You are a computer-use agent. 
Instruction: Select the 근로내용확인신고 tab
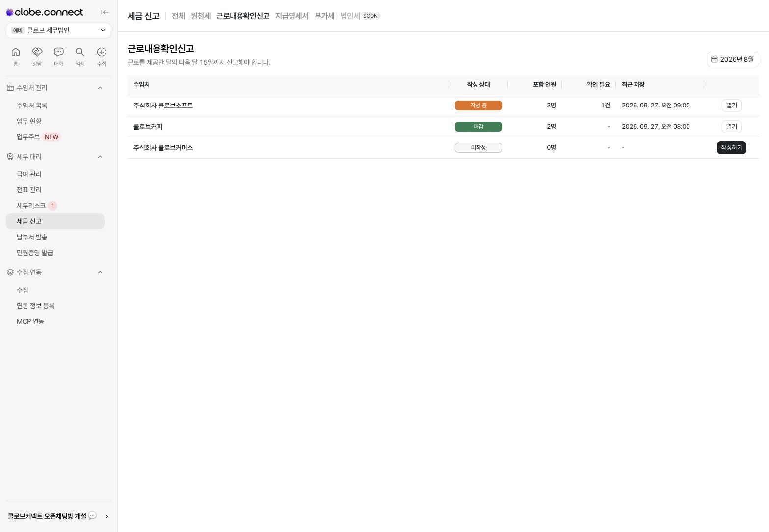[243, 16]
